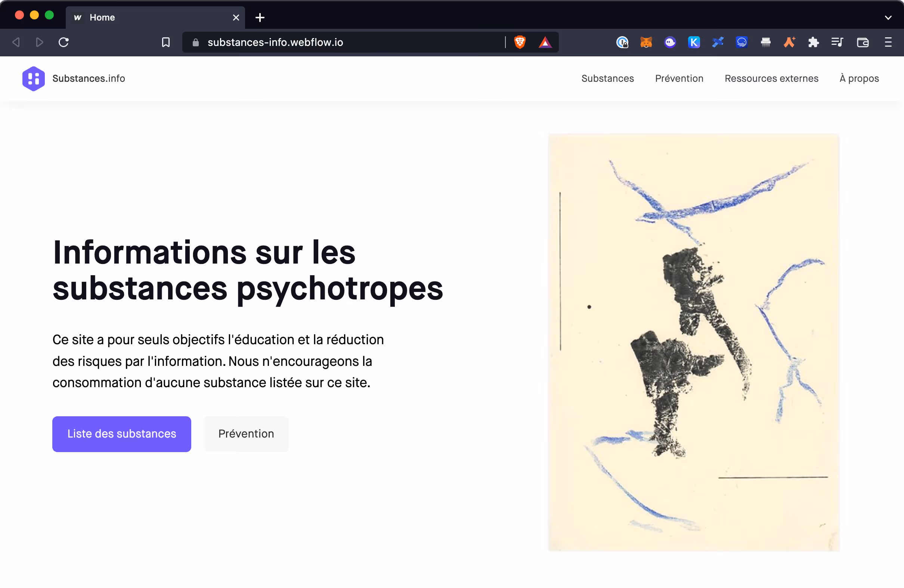
Task: Open the Brave hamburger main menu
Action: tap(888, 42)
